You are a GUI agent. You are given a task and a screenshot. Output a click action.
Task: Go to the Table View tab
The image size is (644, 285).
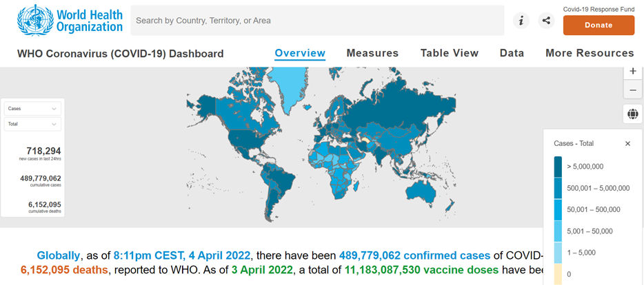449,53
